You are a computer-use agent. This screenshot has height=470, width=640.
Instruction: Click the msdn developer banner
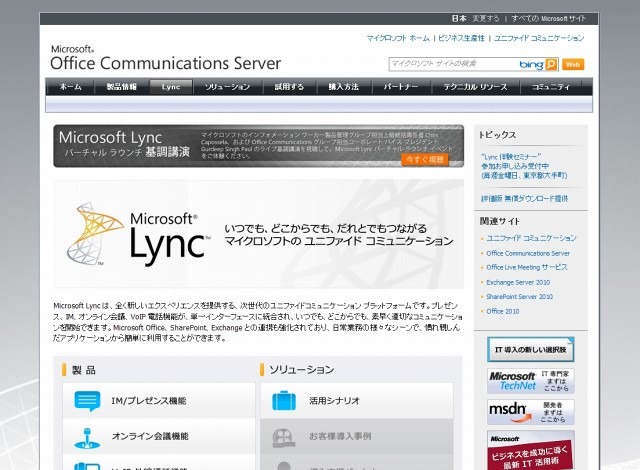click(531, 412)
